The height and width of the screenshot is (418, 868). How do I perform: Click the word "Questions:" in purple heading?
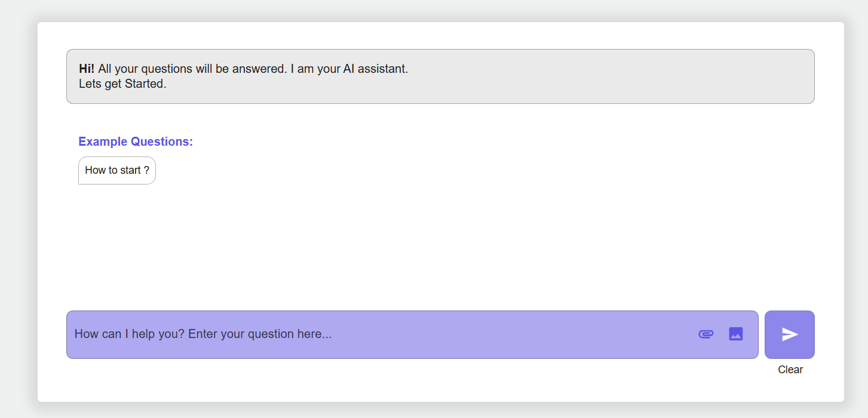[162, 142]
